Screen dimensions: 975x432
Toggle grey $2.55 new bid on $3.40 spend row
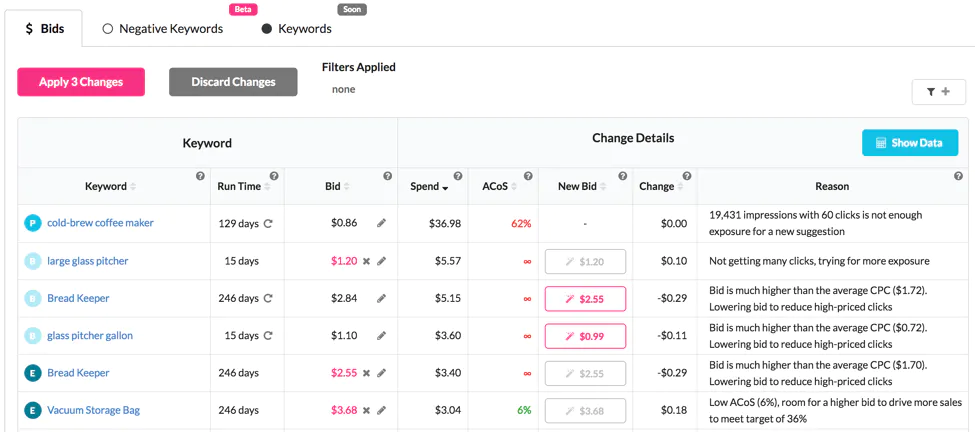coord(585,374)
